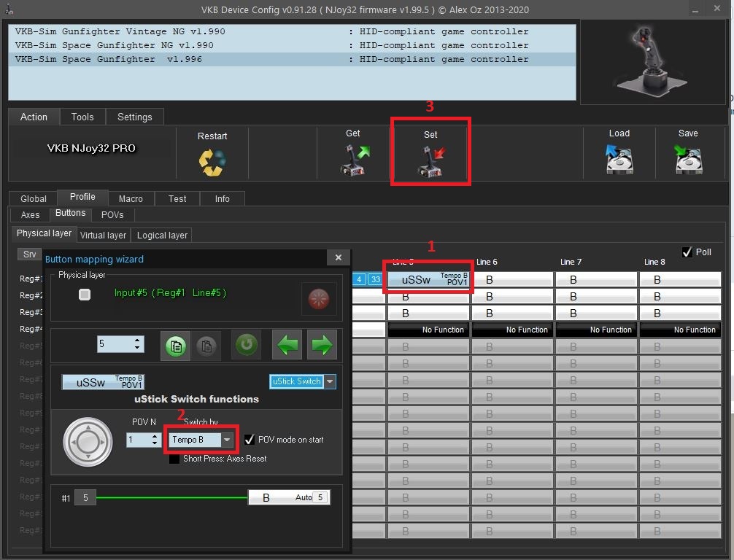Click the Reg#1 Line 7 B cell

(596, 280)
